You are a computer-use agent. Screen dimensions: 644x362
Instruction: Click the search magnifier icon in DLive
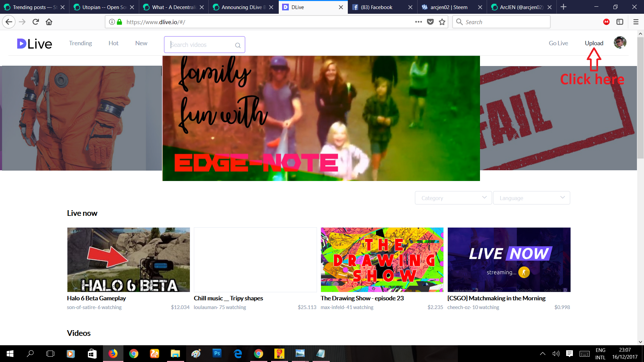click(238, 45)
